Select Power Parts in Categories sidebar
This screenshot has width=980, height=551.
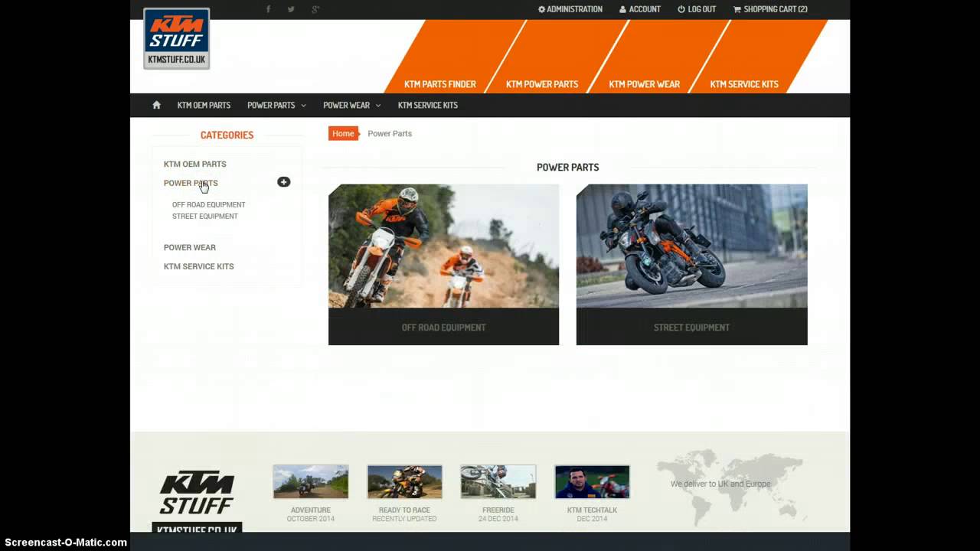tap(191, 183)
